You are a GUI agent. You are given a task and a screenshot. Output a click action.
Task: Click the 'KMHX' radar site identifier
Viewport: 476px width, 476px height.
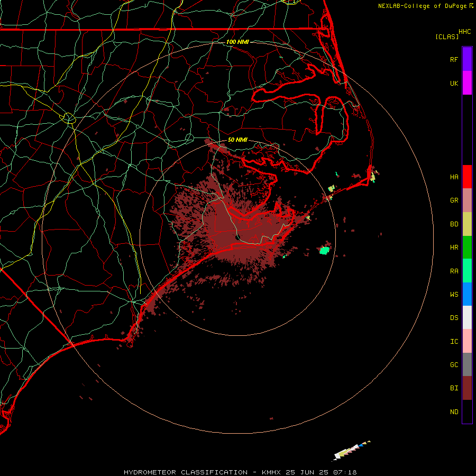[x=271, y=472]
